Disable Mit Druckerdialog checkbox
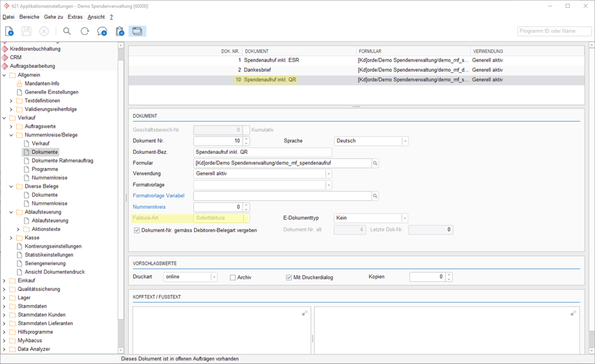This screenshot has width=595, height=364. (x=289, y=277)
